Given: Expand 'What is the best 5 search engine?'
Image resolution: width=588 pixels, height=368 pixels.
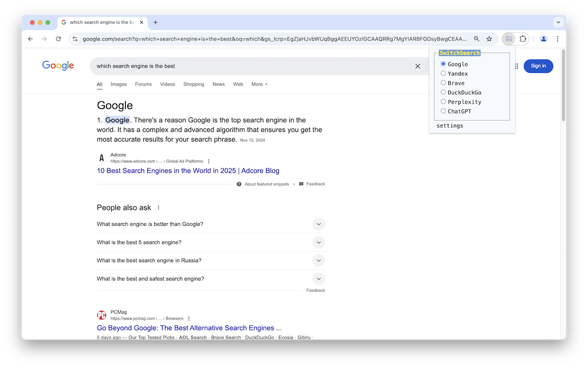Looking at the screenshot, I should point(318,242).
